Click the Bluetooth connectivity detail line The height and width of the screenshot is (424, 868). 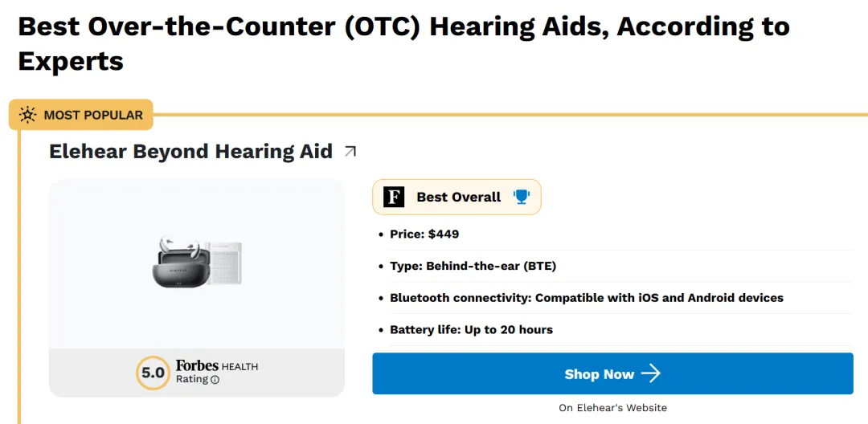click(587, 298)
